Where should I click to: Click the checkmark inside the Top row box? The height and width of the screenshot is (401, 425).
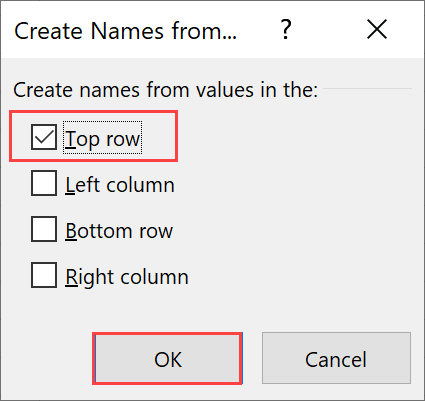pyautogui.click(x=44, y=137)
